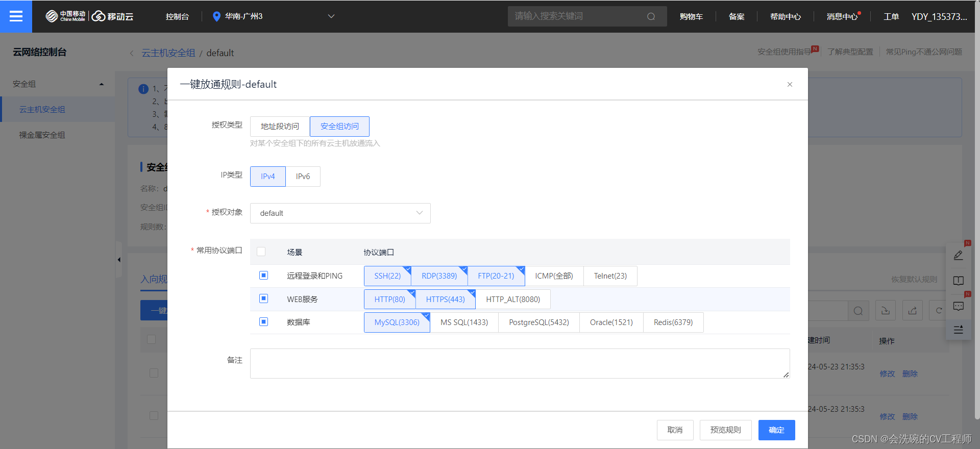Choose IPv4 IP type
This screenshot has height=449, width=980.
[268, 177]
